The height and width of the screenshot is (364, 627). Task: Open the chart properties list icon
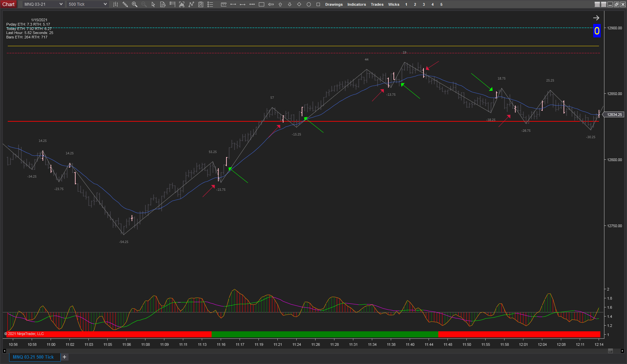coord(210,4)
